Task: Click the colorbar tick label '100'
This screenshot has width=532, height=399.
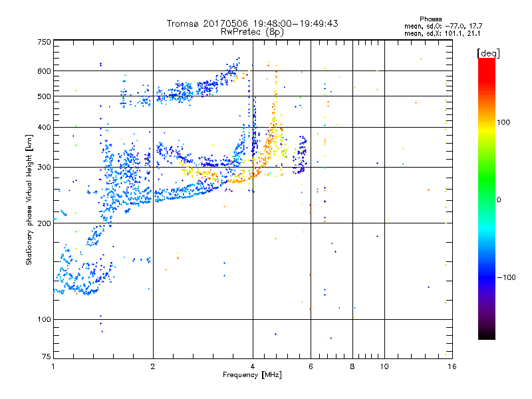Action: 503,122
